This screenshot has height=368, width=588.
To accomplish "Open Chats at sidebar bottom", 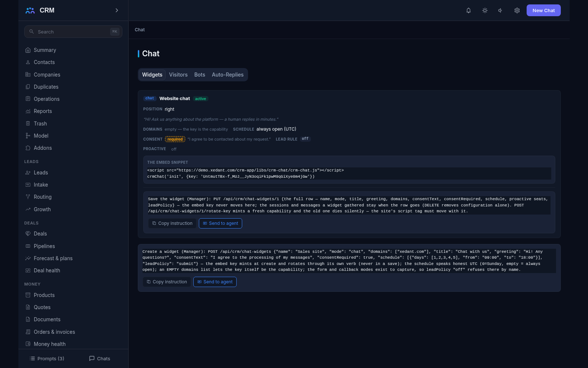I will click(100, 358).
